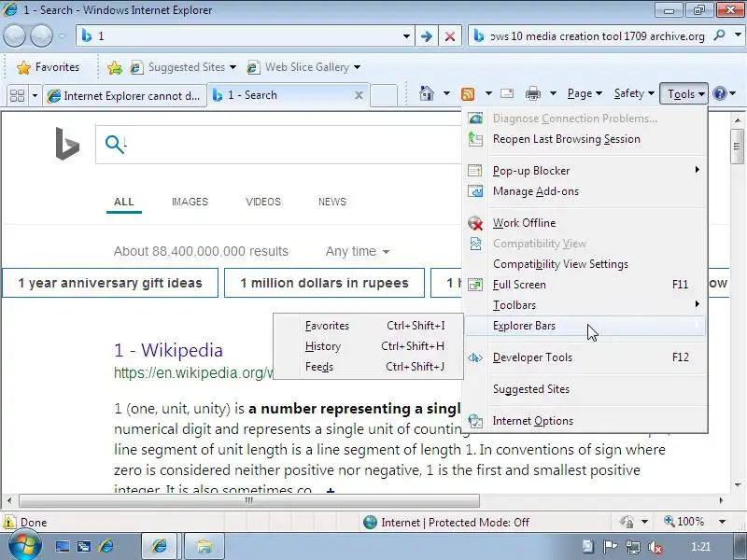Viewport: 747px width, 560px height.
Task: Open Internet Options
Action: click(x=585, y=421)
